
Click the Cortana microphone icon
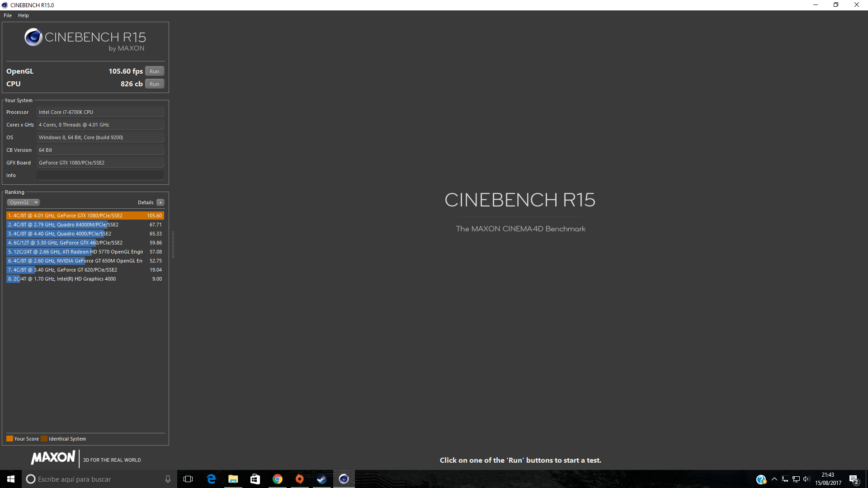click(x=168, y=479)
